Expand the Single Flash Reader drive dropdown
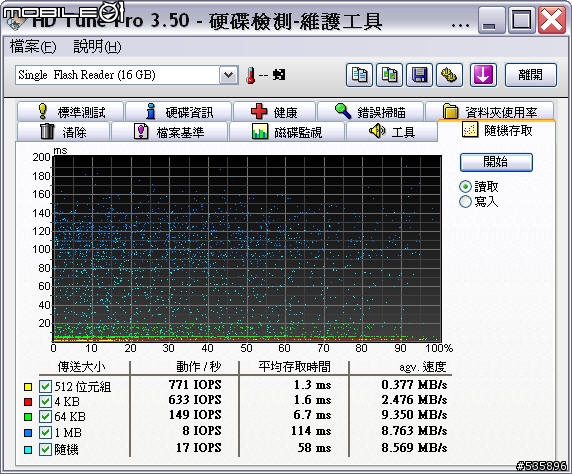The height and width of the screenshot is (474, 572). pos(229,75)
